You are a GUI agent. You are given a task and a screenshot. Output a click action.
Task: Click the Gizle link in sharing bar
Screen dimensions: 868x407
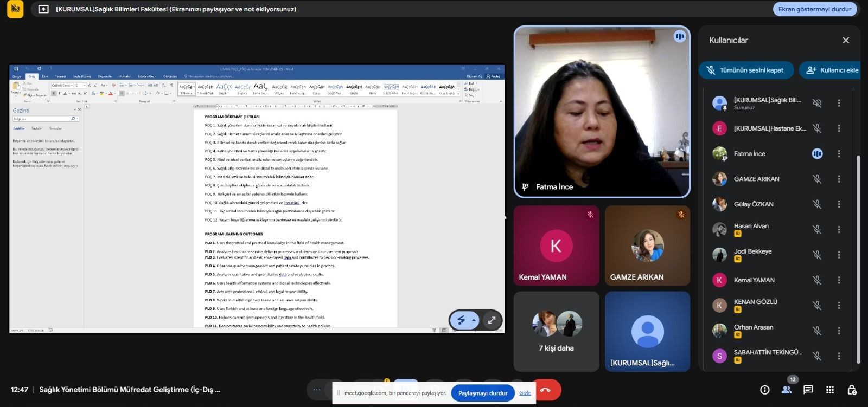(x=525, y=393)
